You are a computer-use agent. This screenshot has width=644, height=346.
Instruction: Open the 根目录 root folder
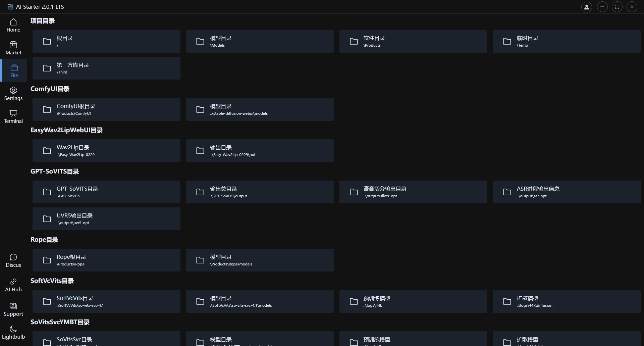(106, 41)
